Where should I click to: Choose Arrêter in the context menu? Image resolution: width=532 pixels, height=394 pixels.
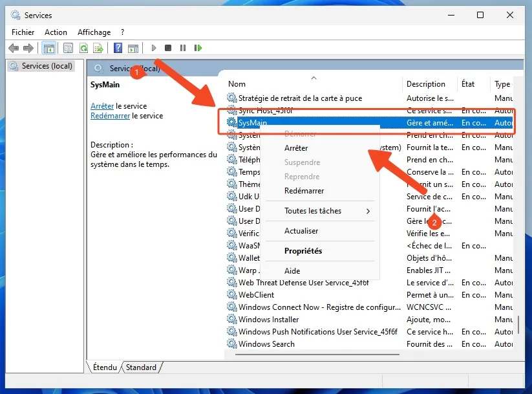pos(296,148)
